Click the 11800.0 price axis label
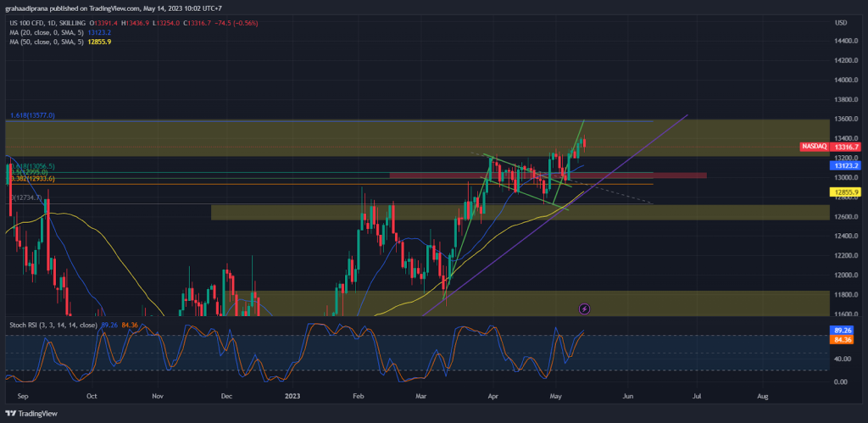Image resolution: width=868 pixels, height=423 pixels. [x=847, y=294]
